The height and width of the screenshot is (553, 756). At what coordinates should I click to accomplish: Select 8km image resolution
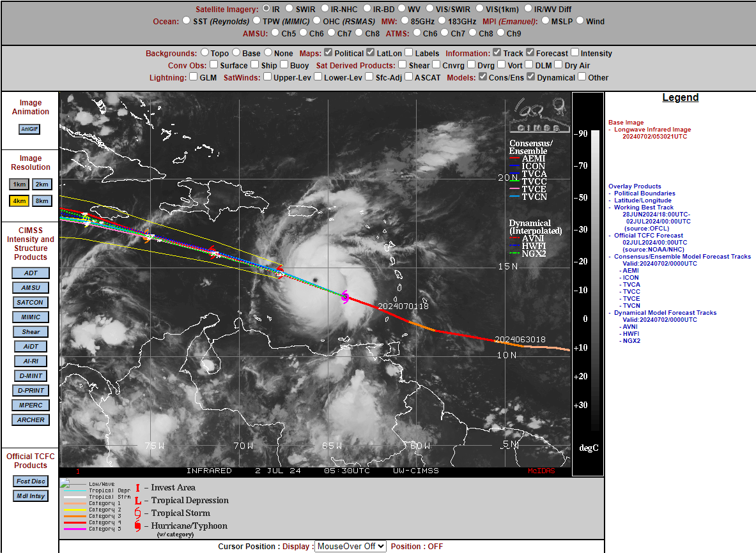(42, 201)
